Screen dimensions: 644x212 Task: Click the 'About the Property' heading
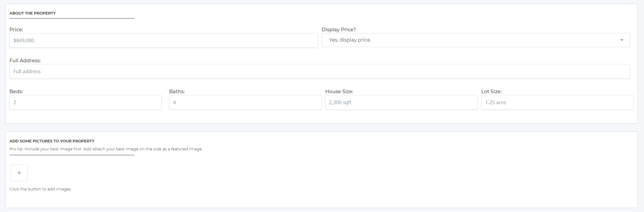point(33,13)
